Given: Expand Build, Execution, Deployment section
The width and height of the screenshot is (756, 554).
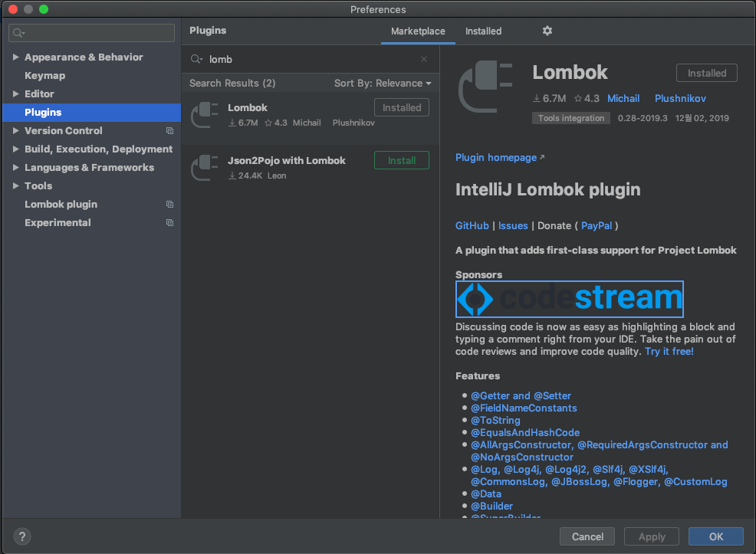Looking at the screenshot, I should [16, 149].
